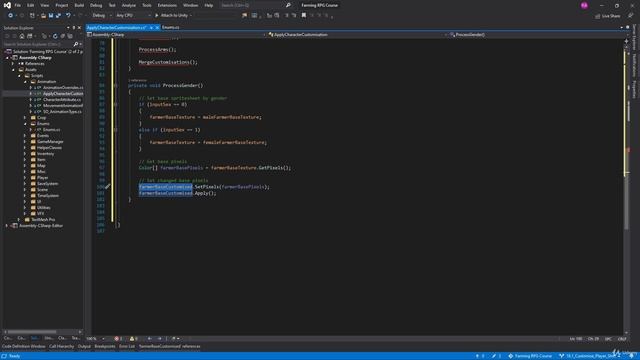Click the Solution Explorer refresh icon
Image resolution: width=640 pixels, height=360 pixels.
pyautogui.click(x=55, y=36)
